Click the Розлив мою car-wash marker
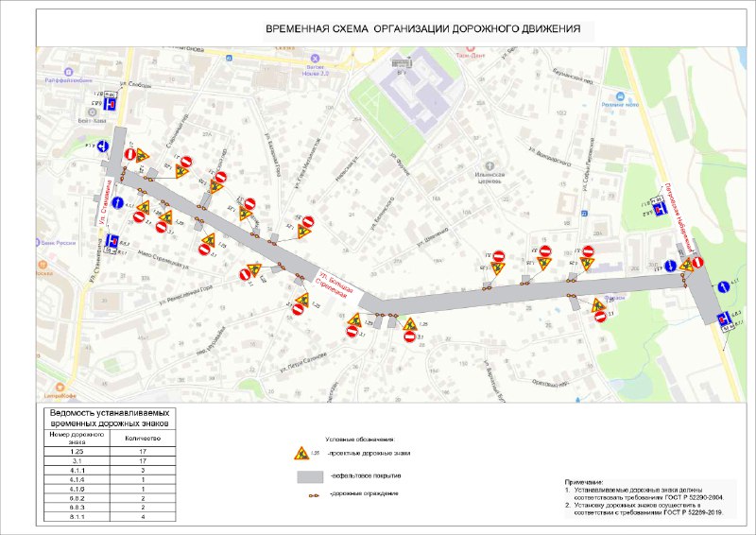Screen dimensions: 756x535 620,96
